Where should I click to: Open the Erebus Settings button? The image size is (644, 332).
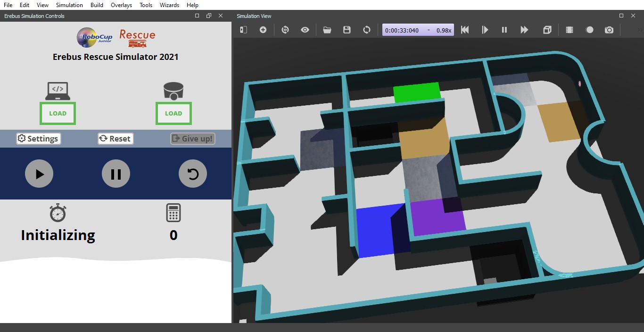coord(38,139)
